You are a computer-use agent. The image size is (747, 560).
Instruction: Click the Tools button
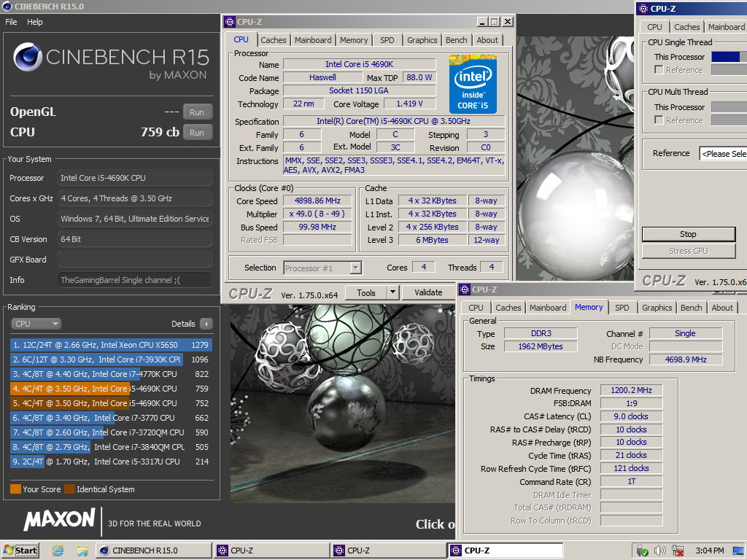coord(366,292)
